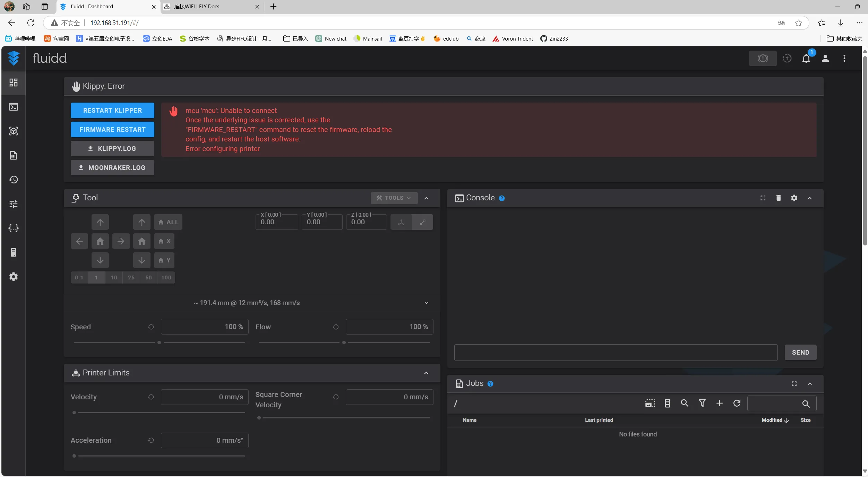Download KLIPPY.LOG file
The image size is (868, 477).
[112, 149]
